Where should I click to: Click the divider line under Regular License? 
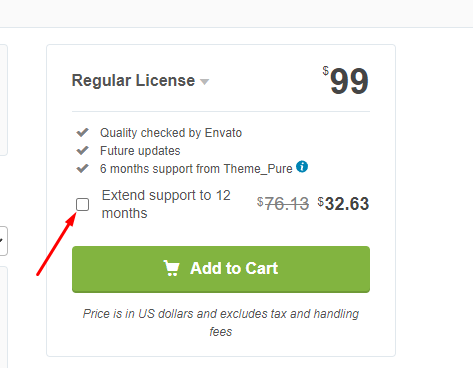(x=221, y=112)
